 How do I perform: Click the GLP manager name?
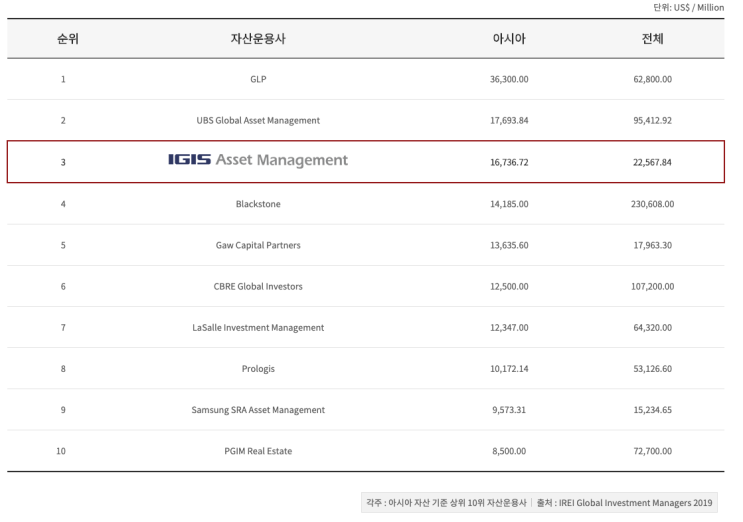pyautogui.click(x=258, y=79)
